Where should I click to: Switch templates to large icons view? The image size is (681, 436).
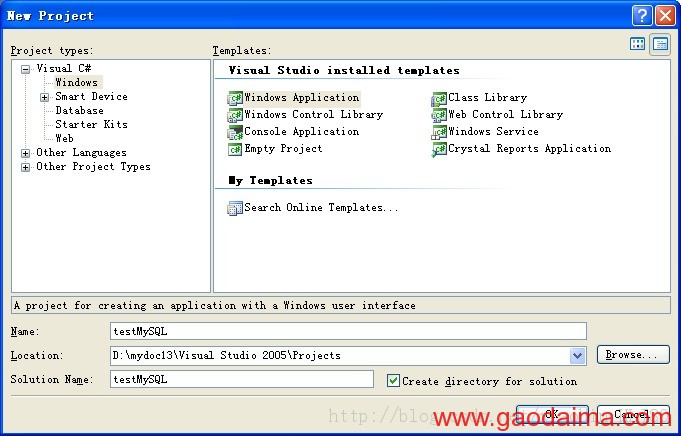(637, 44)
